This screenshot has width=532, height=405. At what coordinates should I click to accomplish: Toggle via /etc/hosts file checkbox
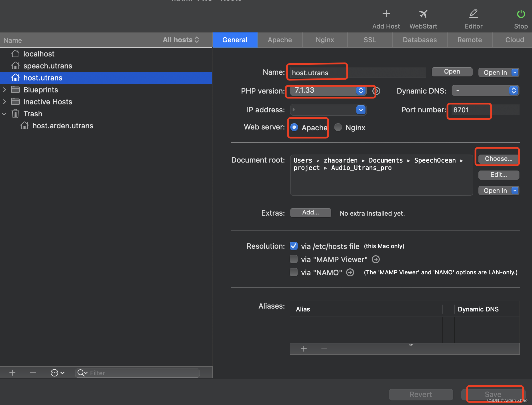pyautogui.click(x=294, y=246)
